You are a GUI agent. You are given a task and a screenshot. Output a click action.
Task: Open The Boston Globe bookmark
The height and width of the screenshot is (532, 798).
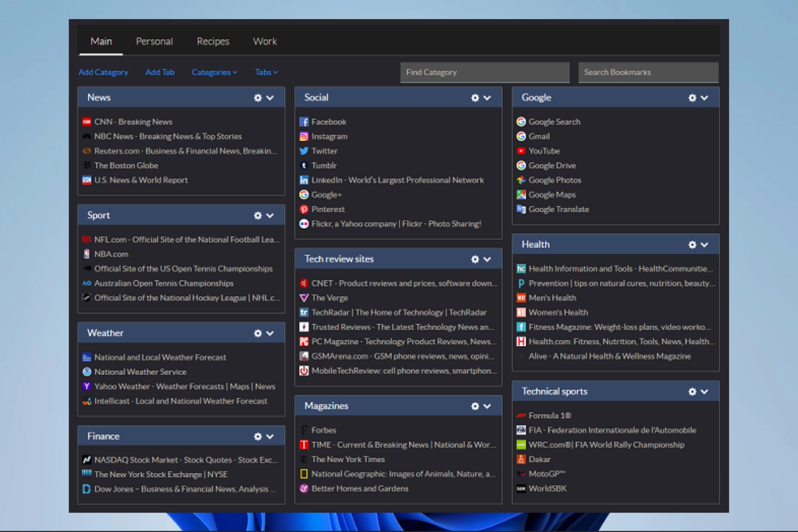[x=126, y=165]
